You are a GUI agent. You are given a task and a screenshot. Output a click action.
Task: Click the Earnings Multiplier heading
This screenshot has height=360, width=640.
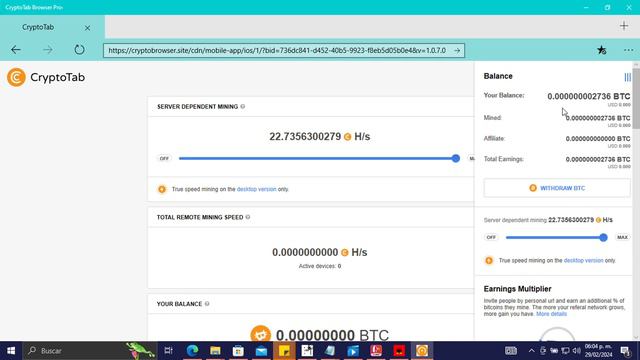517,289
